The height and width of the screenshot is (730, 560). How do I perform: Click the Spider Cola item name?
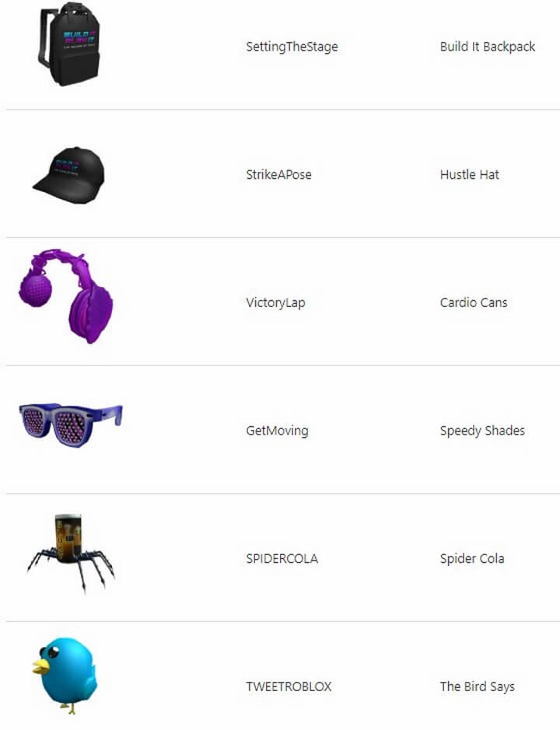pyautogui.click(x=472, y=559)
